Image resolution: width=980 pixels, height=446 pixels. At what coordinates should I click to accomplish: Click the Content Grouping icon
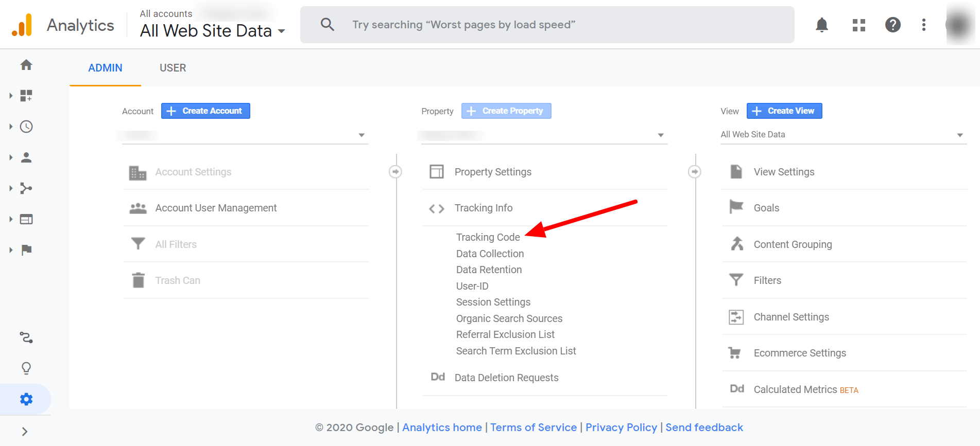point(737,244)
